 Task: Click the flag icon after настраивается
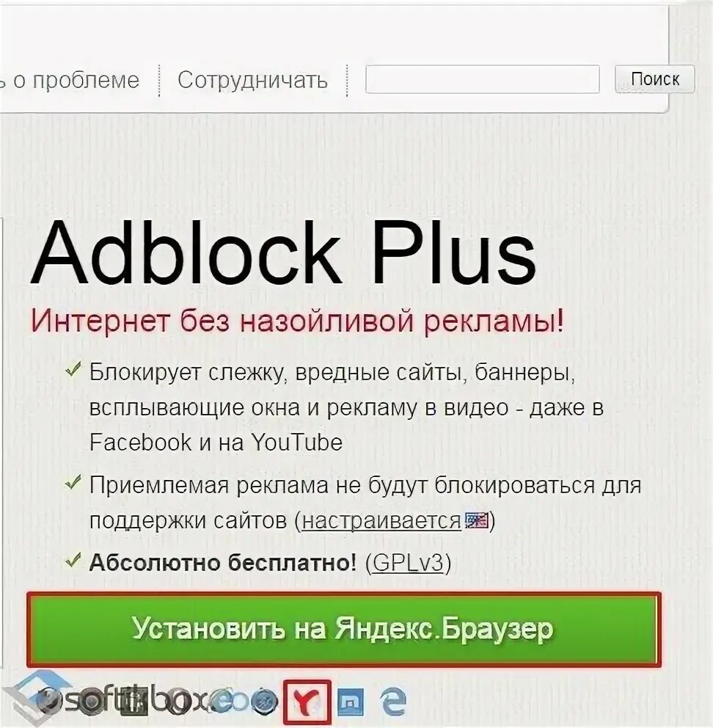click(477, 521)
